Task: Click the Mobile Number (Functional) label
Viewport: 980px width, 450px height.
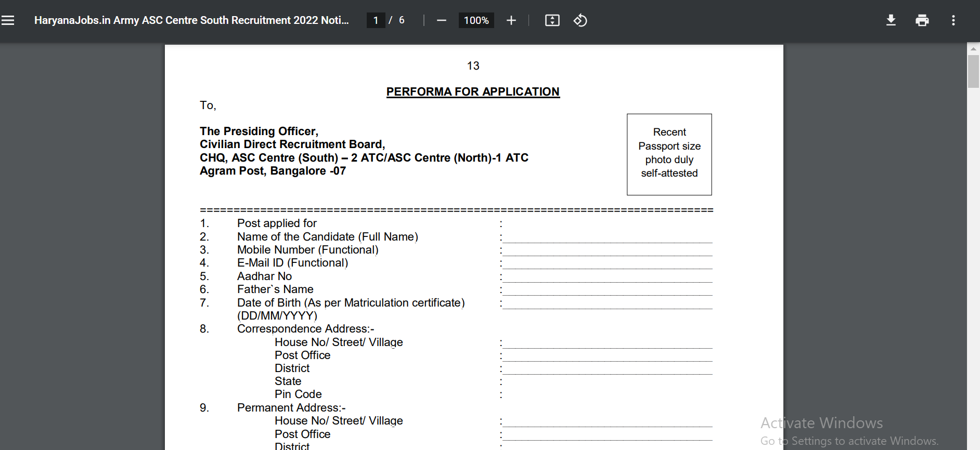Action: pos(307,250)
